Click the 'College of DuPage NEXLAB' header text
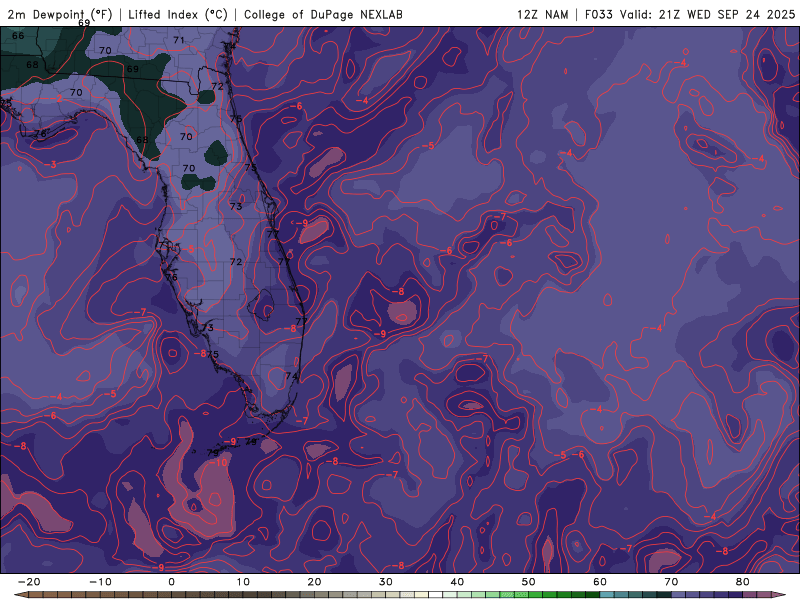 coord(323,14)
